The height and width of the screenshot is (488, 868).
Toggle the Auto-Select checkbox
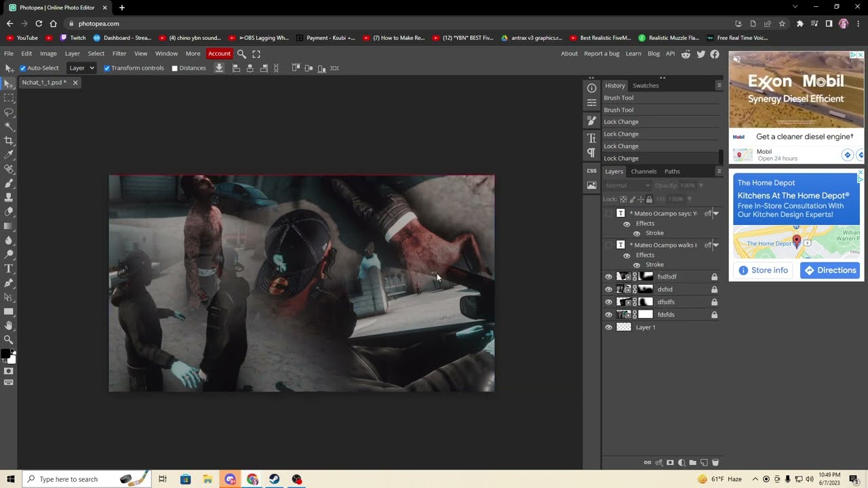(x=22, y=68)
